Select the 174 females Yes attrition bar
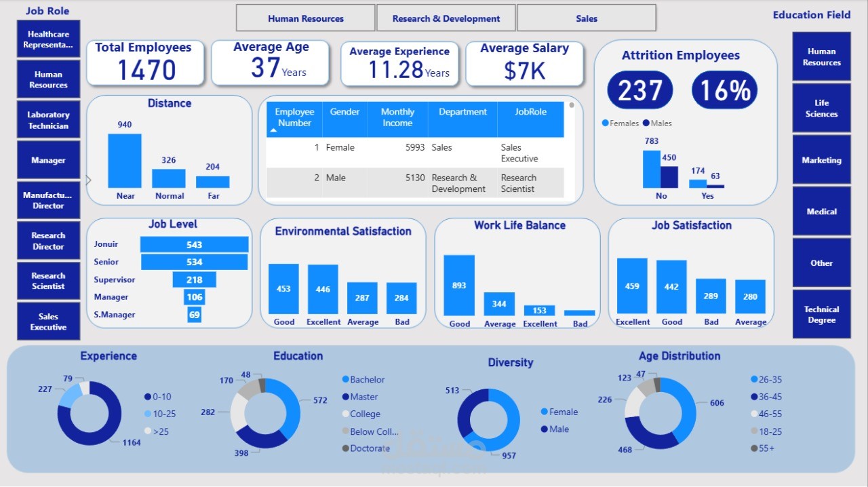The height and width of the screenshot is (487, 868). coord(698,184)
